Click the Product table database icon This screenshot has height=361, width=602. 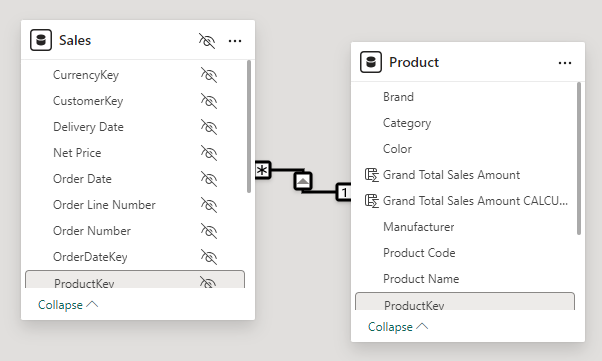pyautogui.click(x=371, y=62)
